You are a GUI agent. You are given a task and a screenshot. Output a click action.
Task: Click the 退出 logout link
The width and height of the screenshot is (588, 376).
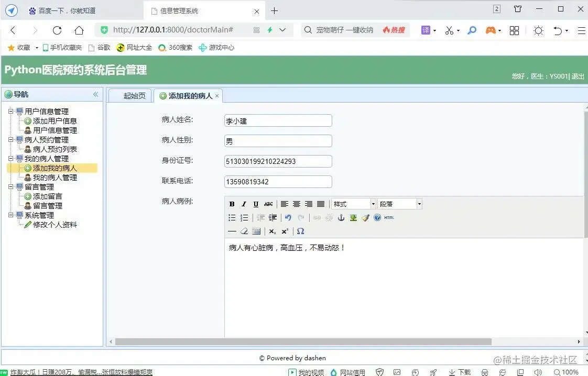point(578,76)
